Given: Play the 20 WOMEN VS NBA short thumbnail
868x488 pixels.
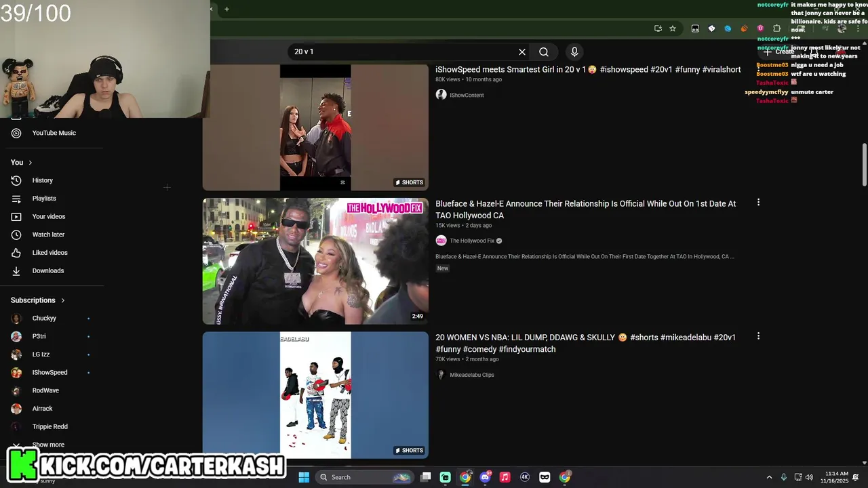Looking at the screenshot, I should 315,395.
